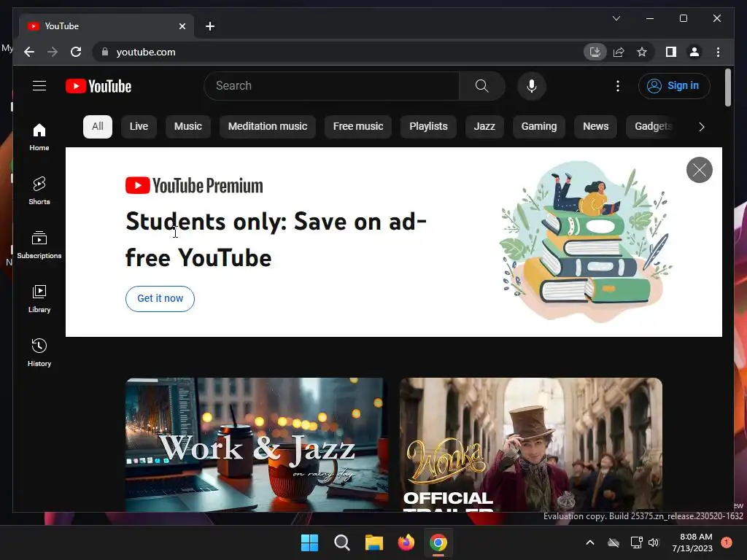Screen dimensions: 747x560
Task: Open network icon in system tray
Action: 636,542
